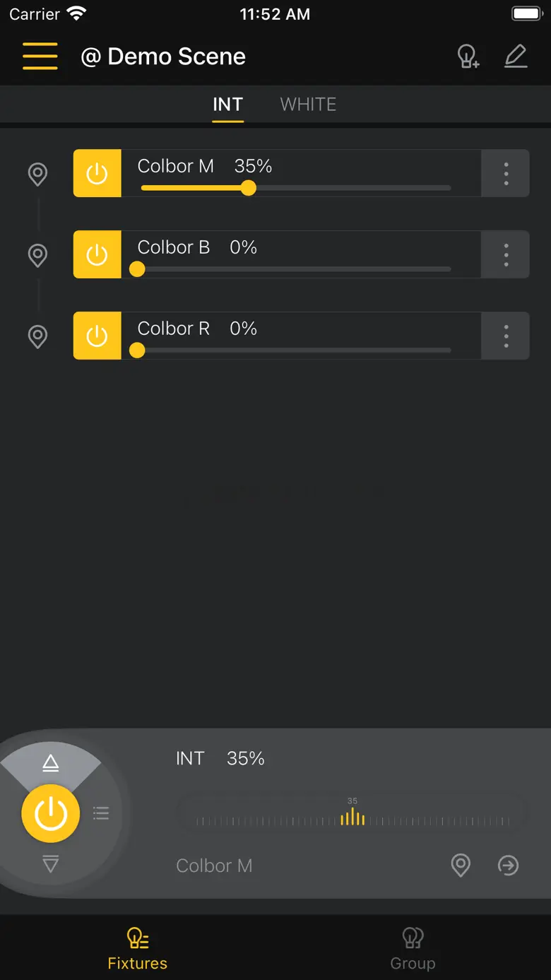Viewport: 551px width, 980px height.
Task: Open the hamburger menu
Action: (x=40, y=57)
